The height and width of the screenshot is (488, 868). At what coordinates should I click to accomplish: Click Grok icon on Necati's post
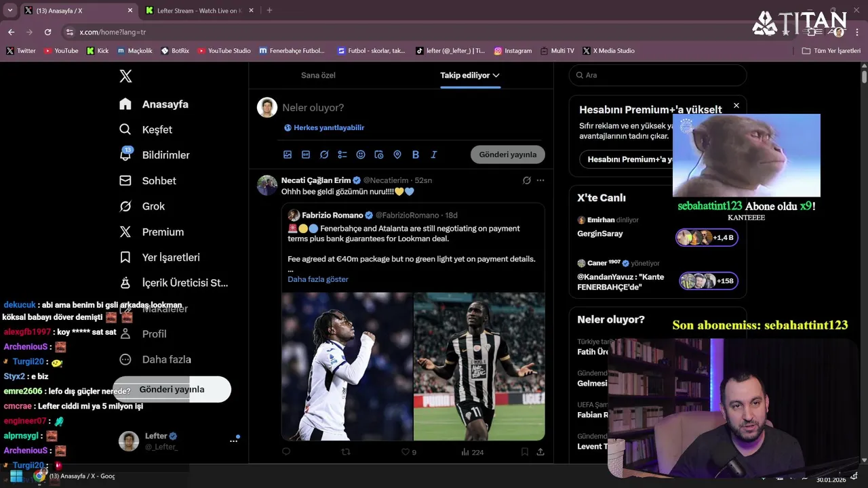[527, 180]
